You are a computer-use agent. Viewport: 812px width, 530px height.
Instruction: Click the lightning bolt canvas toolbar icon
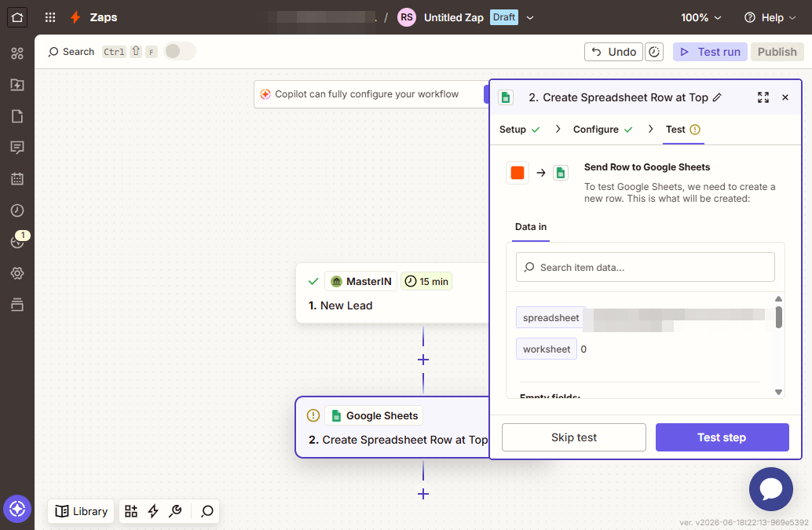tap(153, 511)
